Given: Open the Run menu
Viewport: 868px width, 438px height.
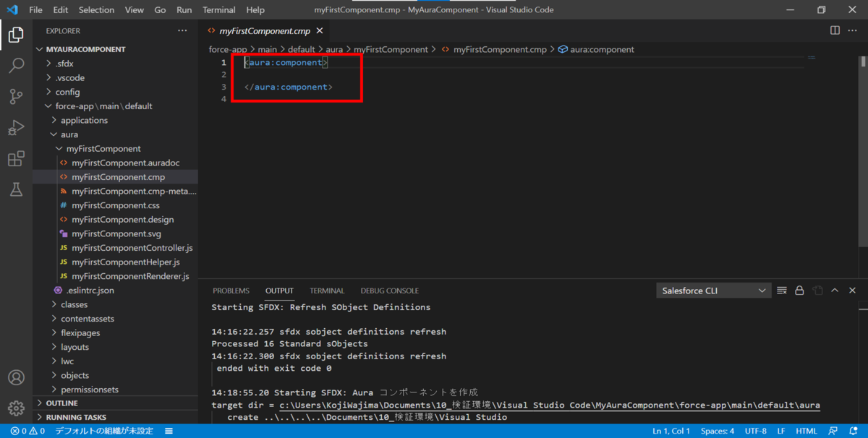Looking at the screenshot, I should click(x=184, y=10).
